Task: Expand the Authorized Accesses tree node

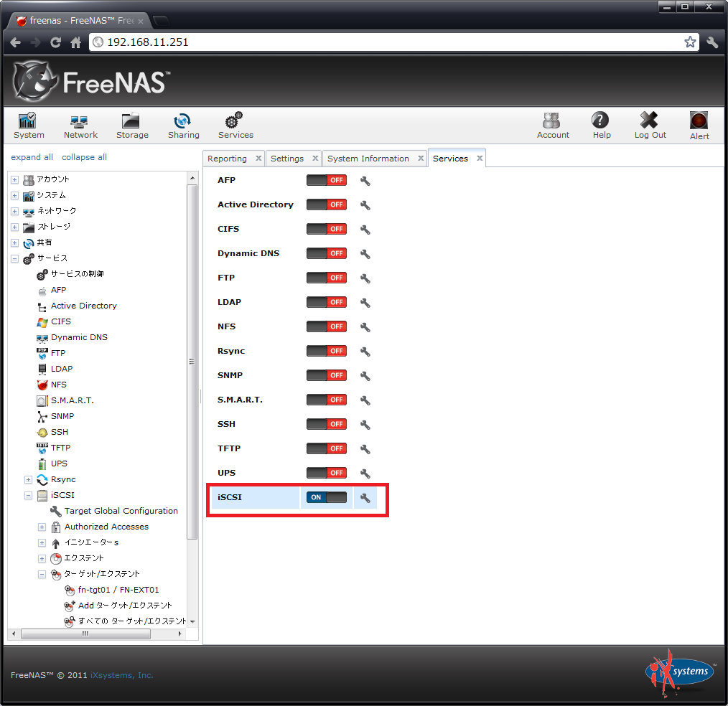Action: point(42,527)
